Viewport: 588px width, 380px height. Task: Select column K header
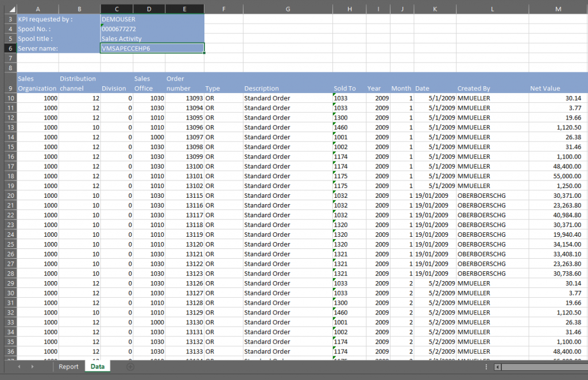[435, 9]
